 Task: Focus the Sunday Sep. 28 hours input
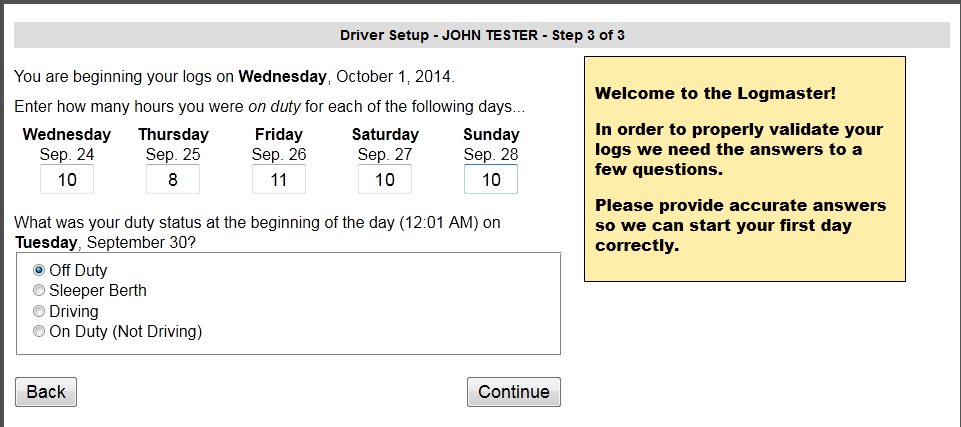491,179
